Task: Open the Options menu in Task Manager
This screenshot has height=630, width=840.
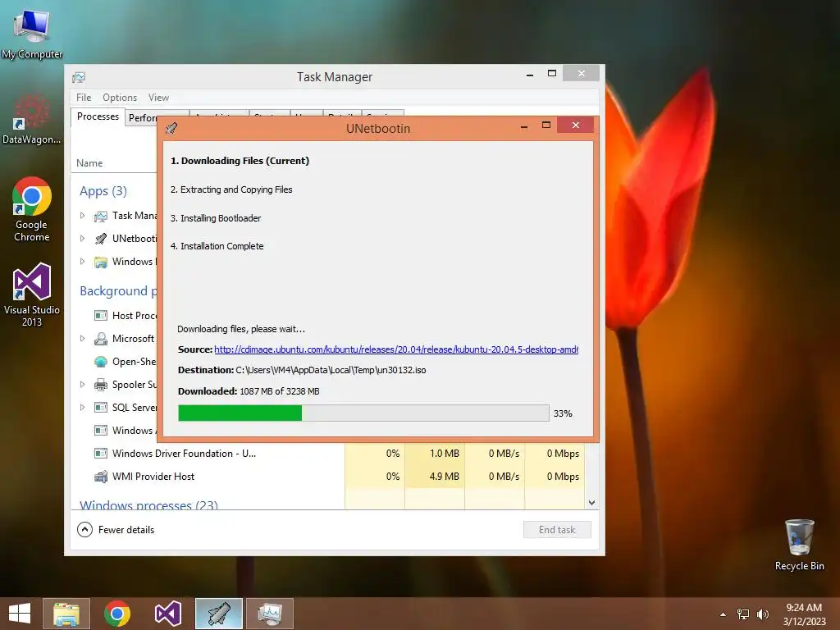Action: tap(120, 98)
